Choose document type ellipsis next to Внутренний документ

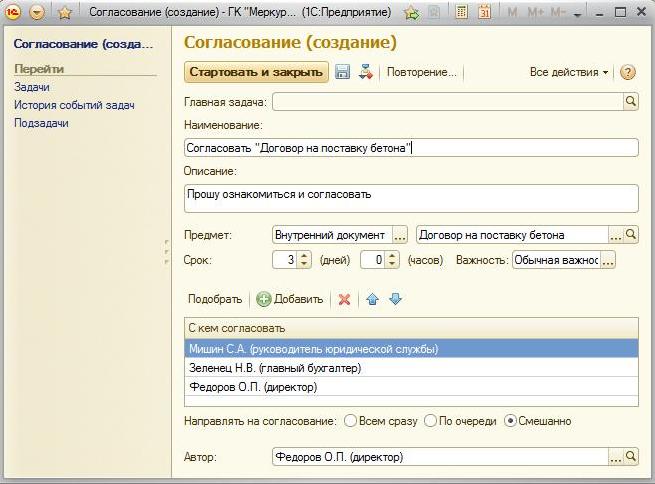coord(399,235)
